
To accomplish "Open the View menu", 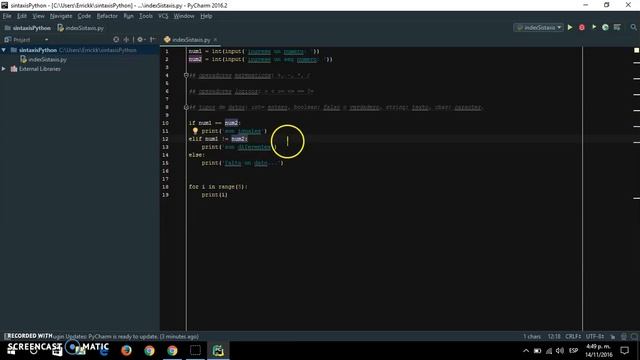I will pos(38,16).
